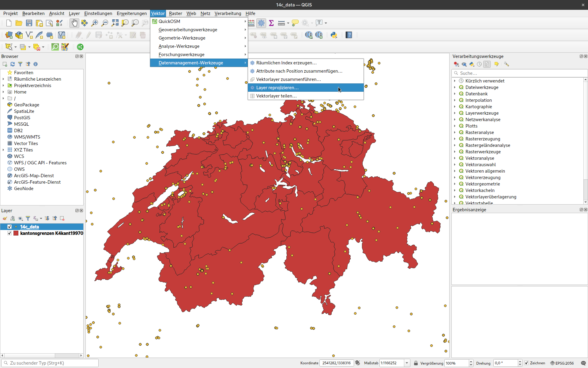The width and height of the screenshot is (588, 368).
Task: Open the Python console icon
Action: (334, 35)
